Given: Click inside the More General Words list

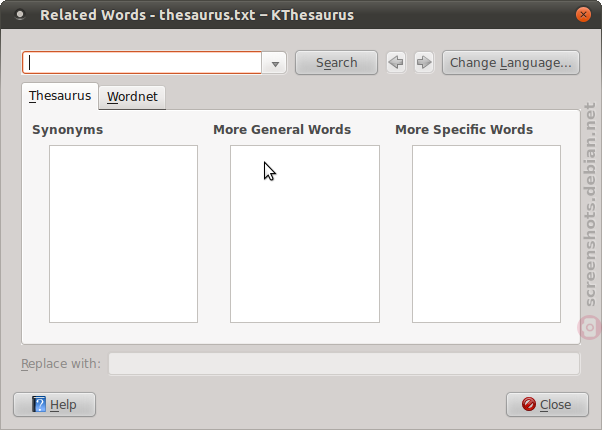Looking at the screenshot, I should (x=305, y=234).
